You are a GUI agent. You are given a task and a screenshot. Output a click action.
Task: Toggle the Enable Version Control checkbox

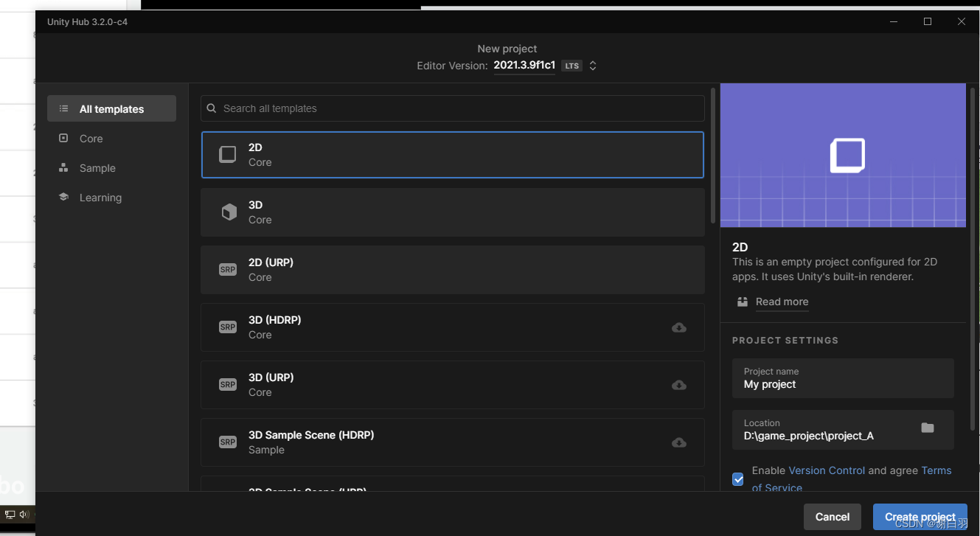coord(738,479)
